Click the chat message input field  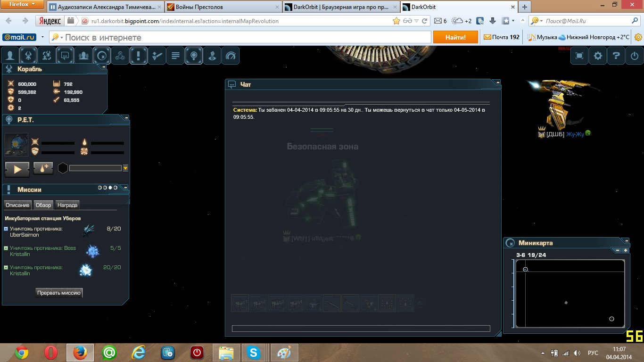[361, 329]
